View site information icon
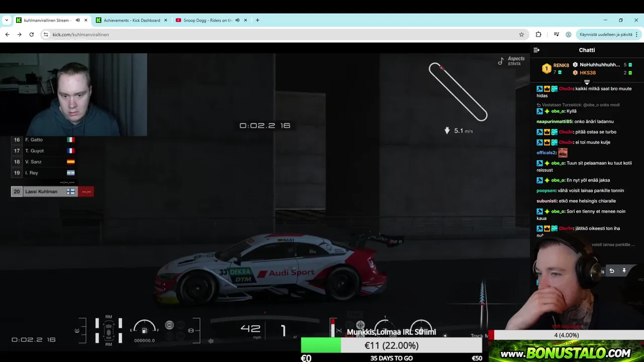Screen dimensions: 644x362 pos(46,34)
